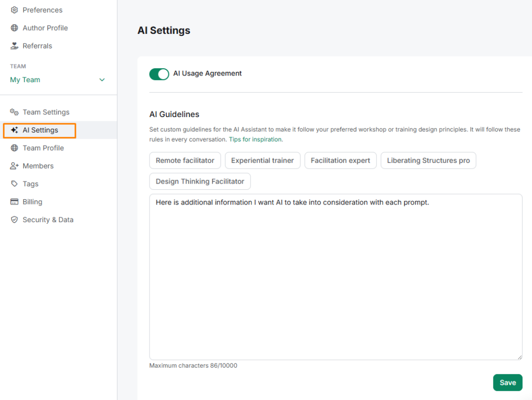532x400 pixels.
Task: Click the Referrals hand icon
Action: coord(15,46)
